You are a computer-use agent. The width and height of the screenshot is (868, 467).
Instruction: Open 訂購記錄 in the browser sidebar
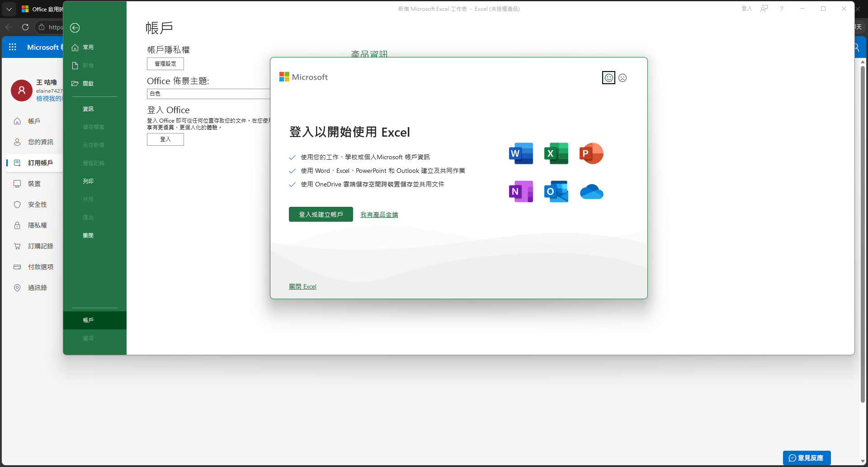[x=34, y=246]
